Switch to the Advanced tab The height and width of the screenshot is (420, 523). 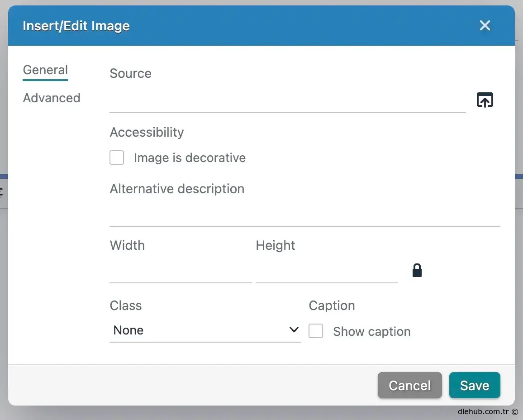(52, 98)
